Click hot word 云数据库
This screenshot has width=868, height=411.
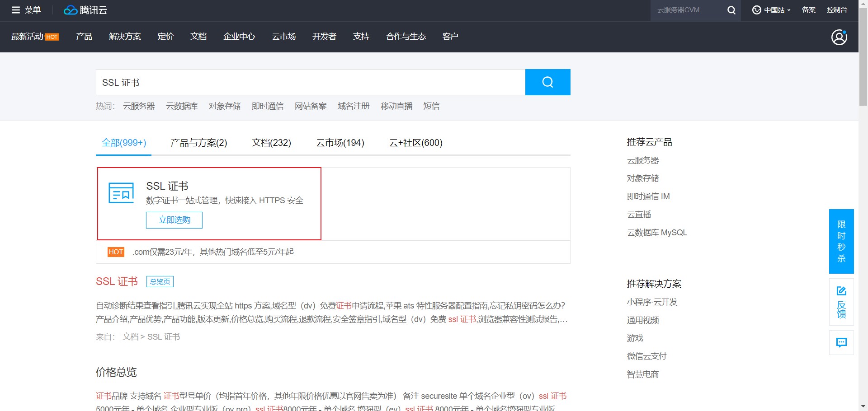point(182,106)
